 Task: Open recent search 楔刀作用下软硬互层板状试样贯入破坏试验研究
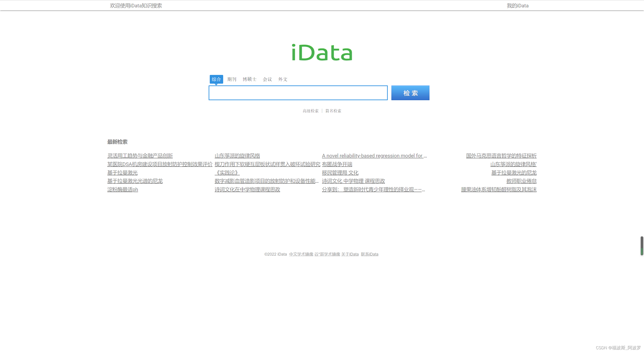point(267,164)
